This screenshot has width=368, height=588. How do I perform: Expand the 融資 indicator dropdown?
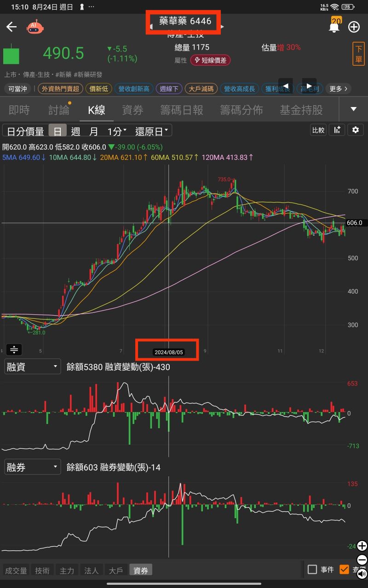point(33,367)
